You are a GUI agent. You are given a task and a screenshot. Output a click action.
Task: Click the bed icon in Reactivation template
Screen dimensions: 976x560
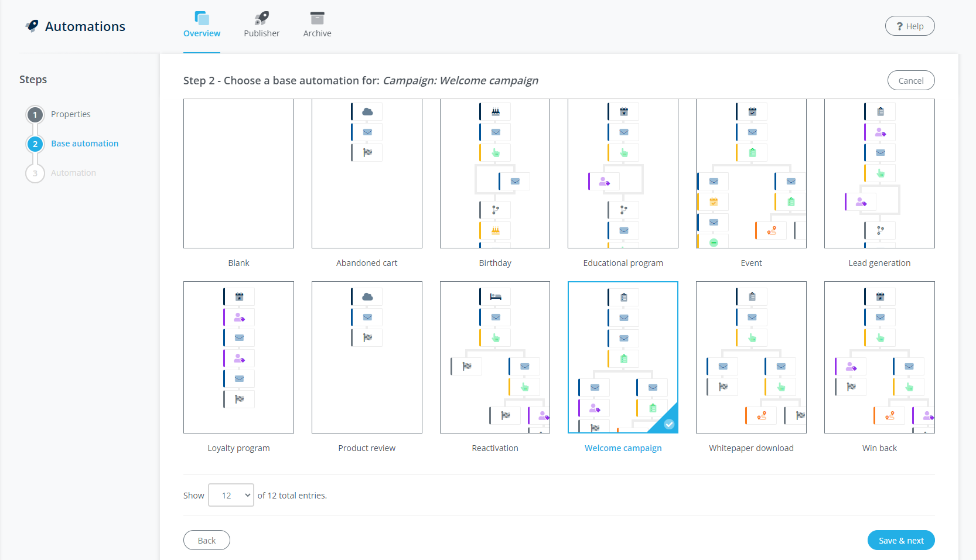pos(496,296)
